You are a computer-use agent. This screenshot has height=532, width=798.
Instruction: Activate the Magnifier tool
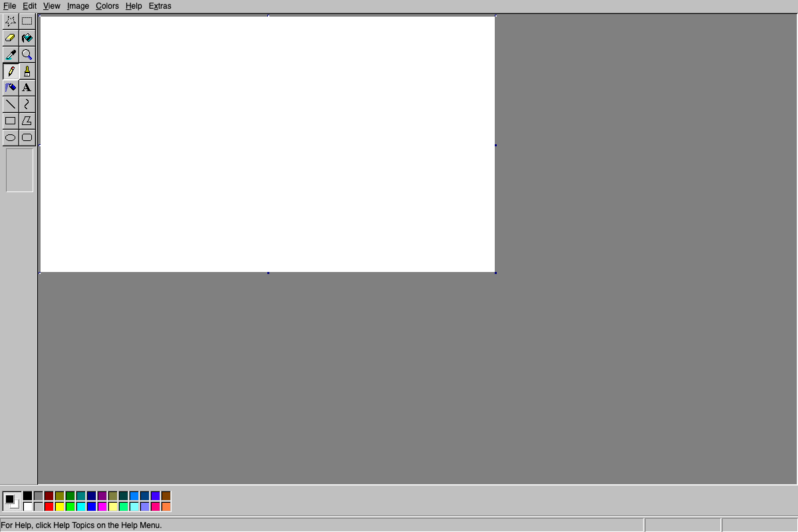[x=27, y=54]
